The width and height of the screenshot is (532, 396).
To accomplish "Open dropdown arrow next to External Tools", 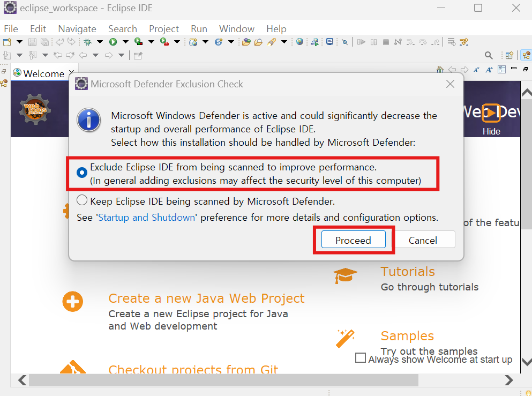I will click(x=177, y=42).
